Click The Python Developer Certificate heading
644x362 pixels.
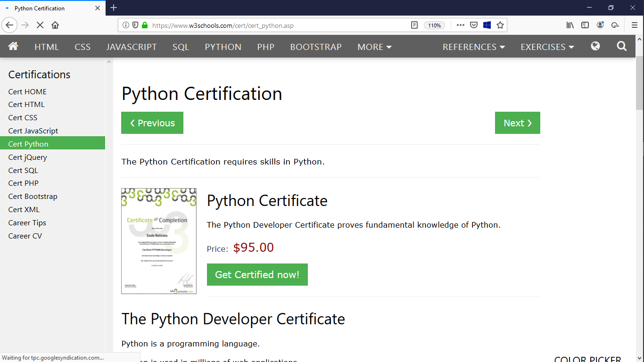(x=233, y=319)
